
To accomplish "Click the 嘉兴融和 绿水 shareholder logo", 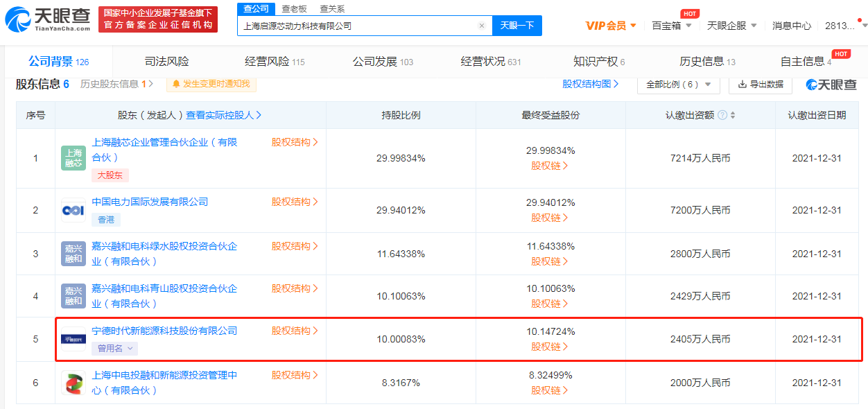I will pos(73,254).
